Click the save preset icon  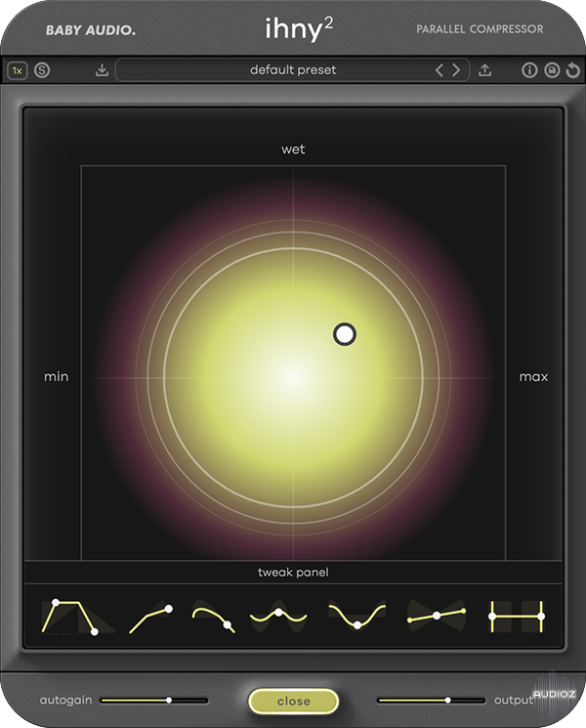[552, 70]
